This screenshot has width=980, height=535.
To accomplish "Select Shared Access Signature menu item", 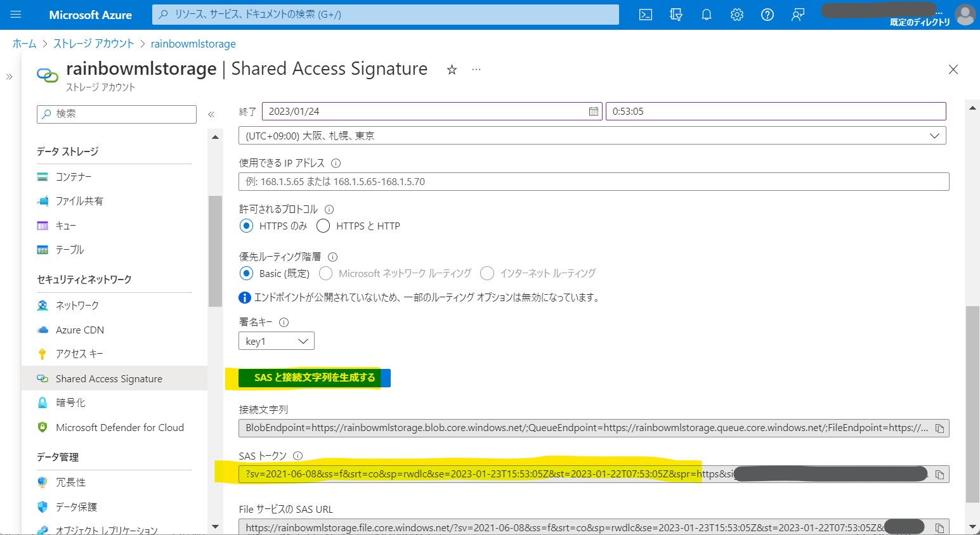I will point(114,378).
